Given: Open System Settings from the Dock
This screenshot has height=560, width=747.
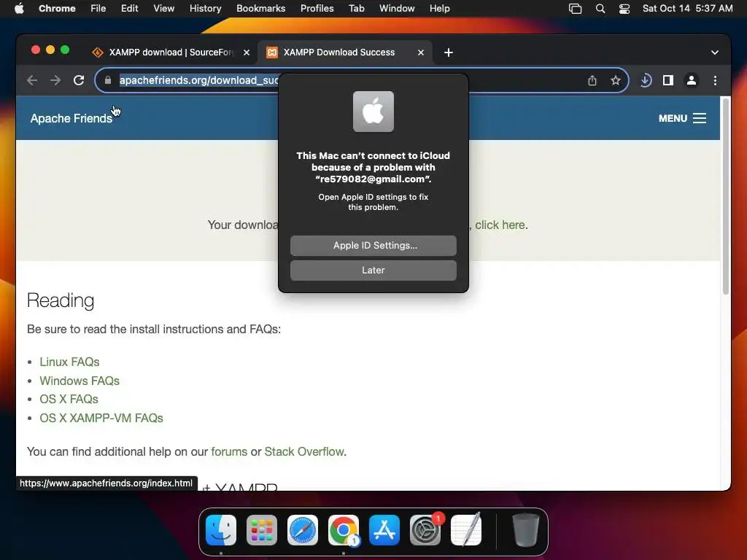Looking at the screenshot, I should 425,530.
